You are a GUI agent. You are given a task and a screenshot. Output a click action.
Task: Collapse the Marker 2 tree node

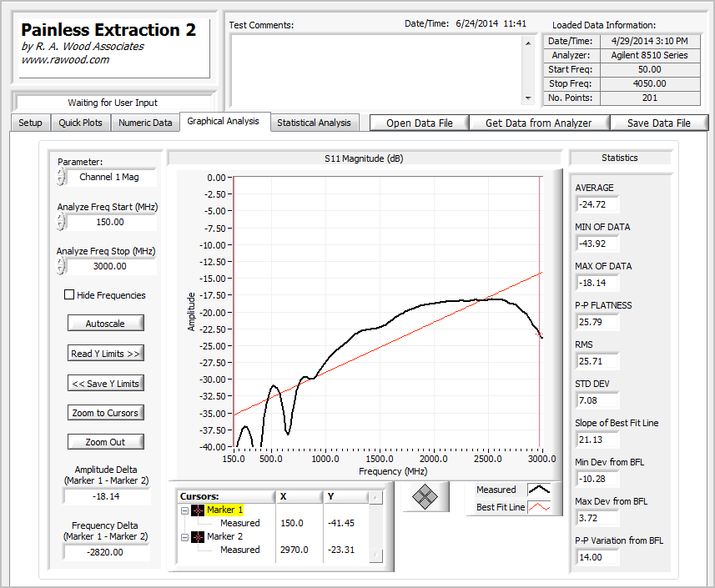(184, 537)
